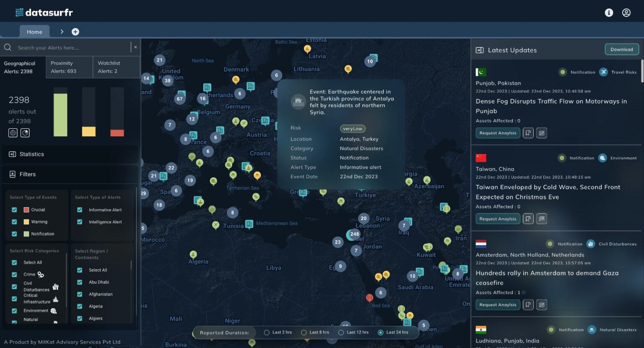The image size is (644, 348).
Task: Toggle Civil Disturbances risk checkbox
Action: pyautogui.click(x=14, y=287)
